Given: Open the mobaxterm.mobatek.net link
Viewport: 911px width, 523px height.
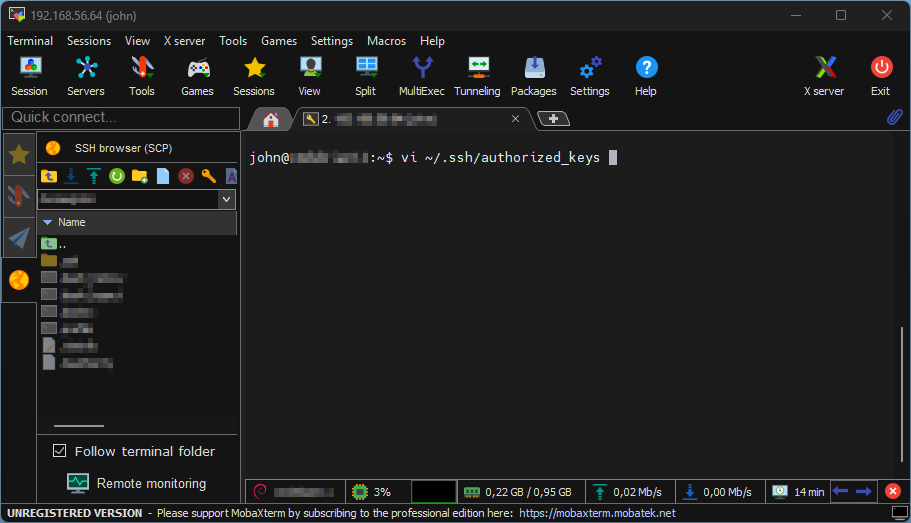Looking at the screenshot, I should point(597,513).
